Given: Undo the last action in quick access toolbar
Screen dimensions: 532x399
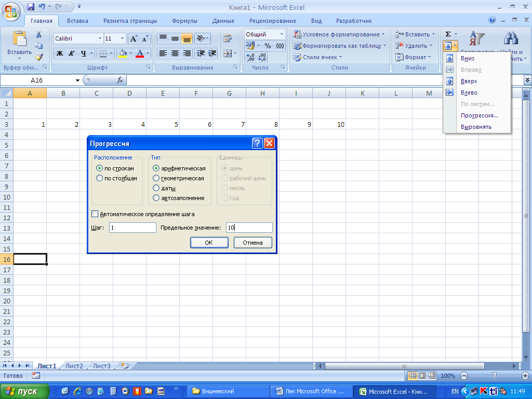Looking at the screenshot, I should [x=42, y=7].
